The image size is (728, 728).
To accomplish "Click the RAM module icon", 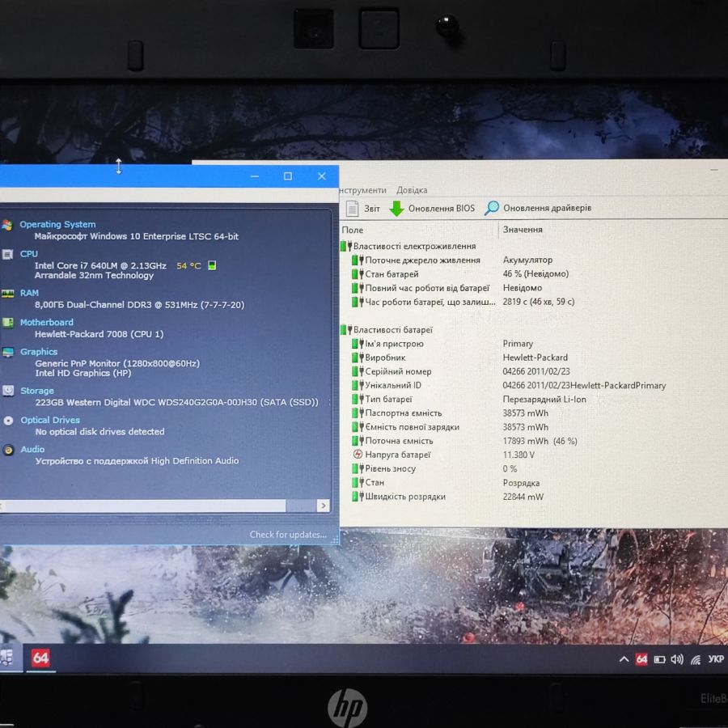I will [7, 294].
